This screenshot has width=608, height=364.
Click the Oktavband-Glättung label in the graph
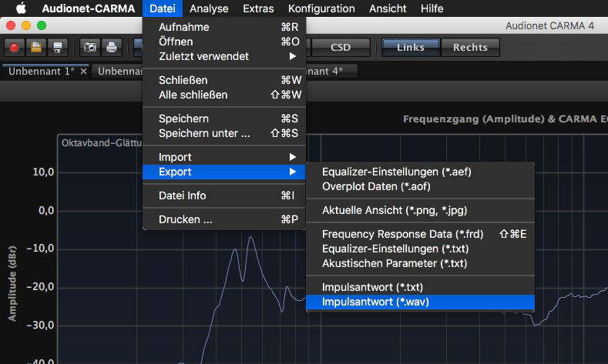(102, 143)
